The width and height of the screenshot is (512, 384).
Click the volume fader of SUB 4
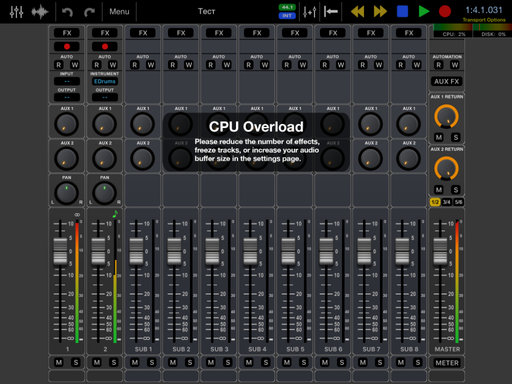pyautogui.click(x=250, y=251)
